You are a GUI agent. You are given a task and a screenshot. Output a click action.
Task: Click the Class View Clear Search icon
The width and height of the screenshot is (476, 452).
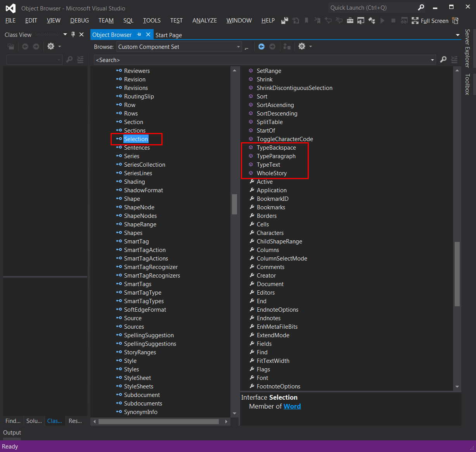(x=80, y=60)
